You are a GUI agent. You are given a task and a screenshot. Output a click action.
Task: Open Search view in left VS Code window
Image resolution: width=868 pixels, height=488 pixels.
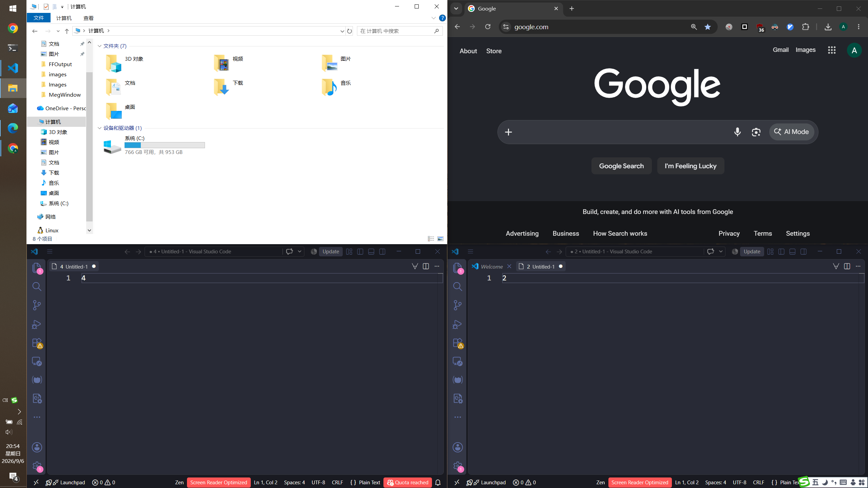37,287
